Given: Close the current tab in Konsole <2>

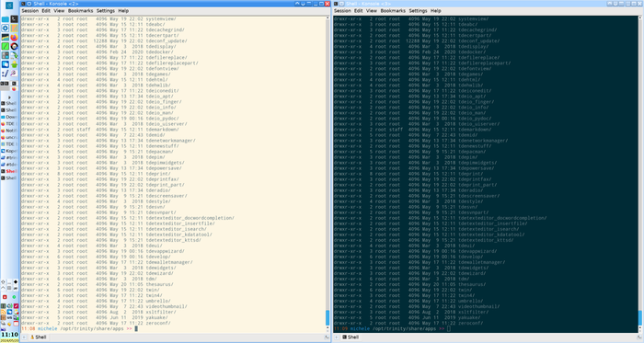Looking at the screenshot, I should (327, 337).
